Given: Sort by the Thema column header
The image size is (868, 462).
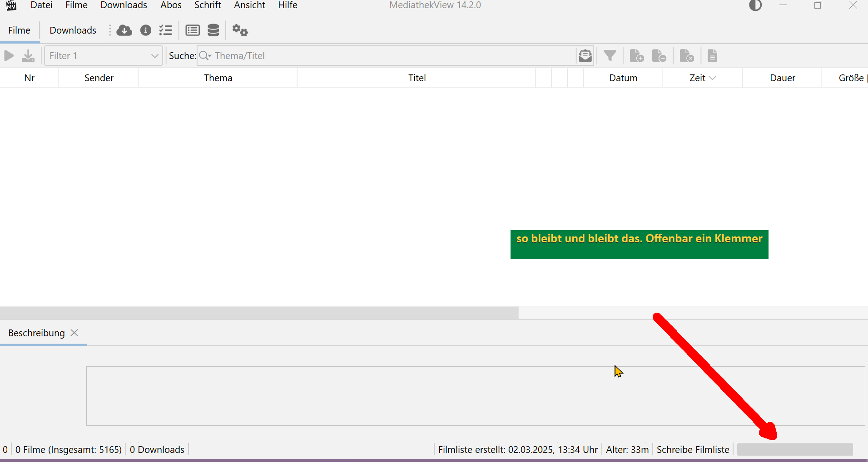Looking at the screenshot, I should [218, 78].
